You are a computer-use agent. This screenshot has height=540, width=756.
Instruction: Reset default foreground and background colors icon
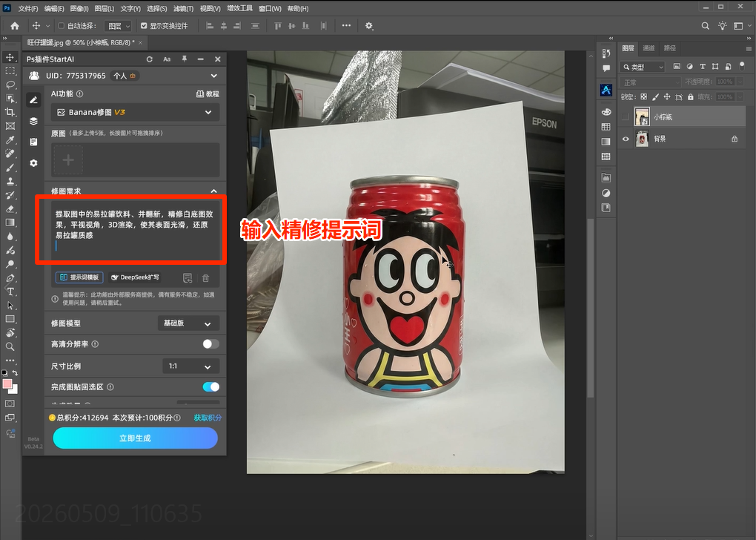[5, 373]
